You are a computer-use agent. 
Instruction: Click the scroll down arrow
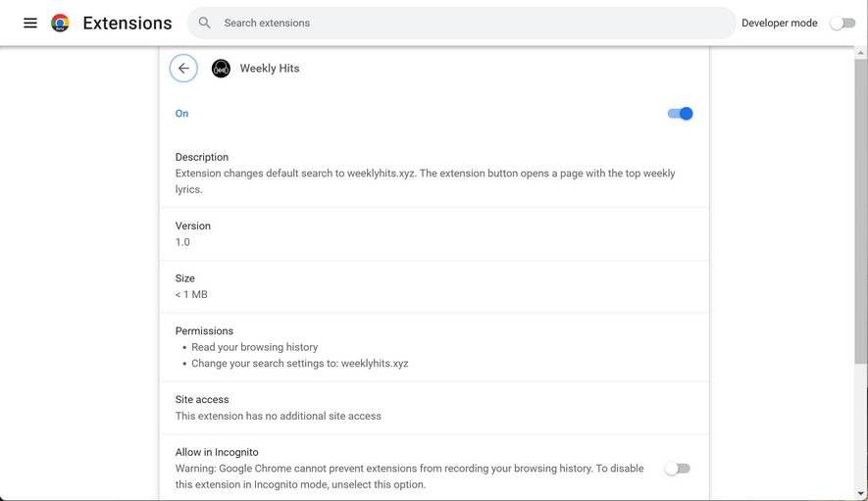[x=861, y=494]
